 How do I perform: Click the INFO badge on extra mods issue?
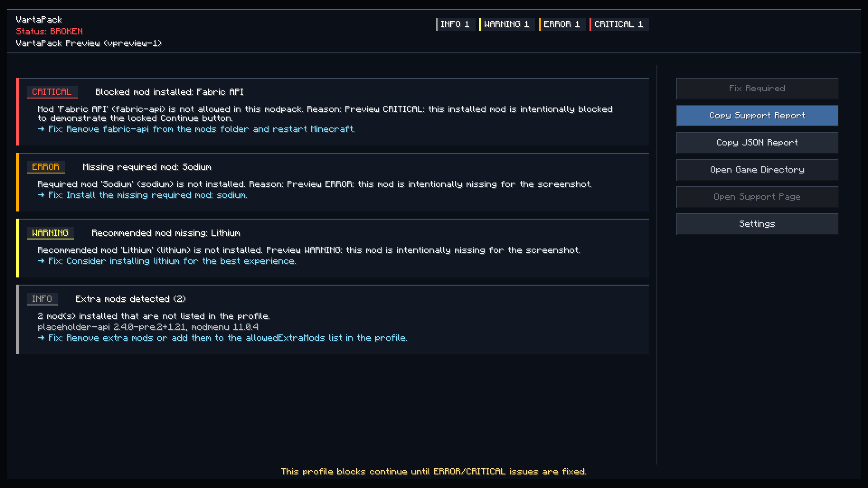[x=42, y=299]
